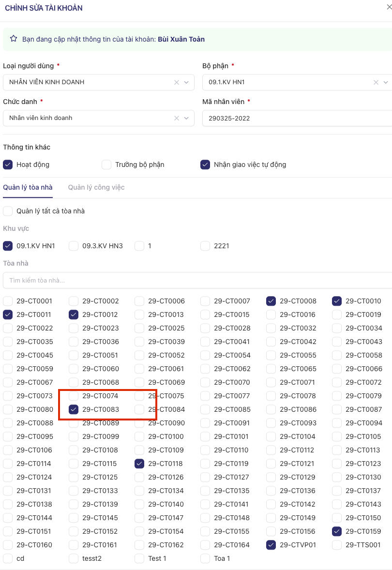Check Quản lý tất cả tòa nhà

[x=8, y=211]
